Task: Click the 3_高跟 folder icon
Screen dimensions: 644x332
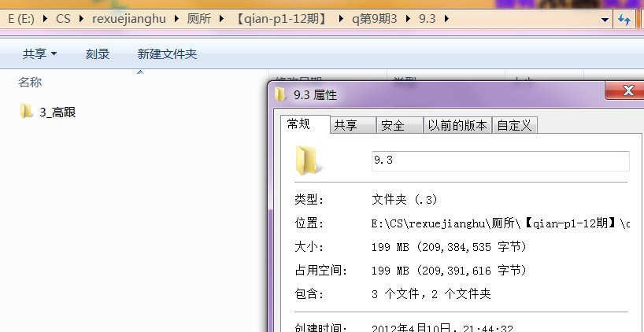Action: click(x=27, y=112)
